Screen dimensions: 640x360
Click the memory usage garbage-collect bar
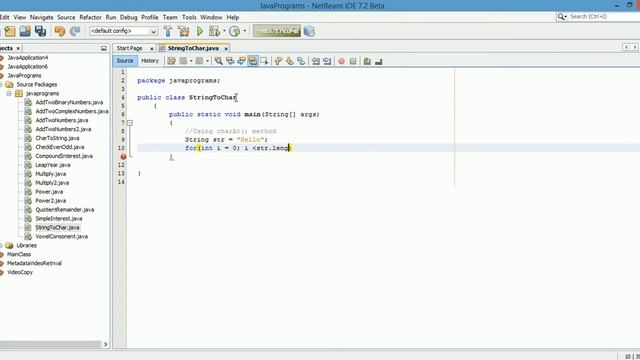click(276, 31)
